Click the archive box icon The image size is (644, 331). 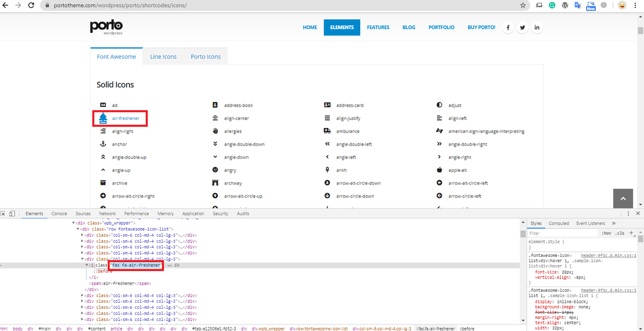tap(103, 183)
